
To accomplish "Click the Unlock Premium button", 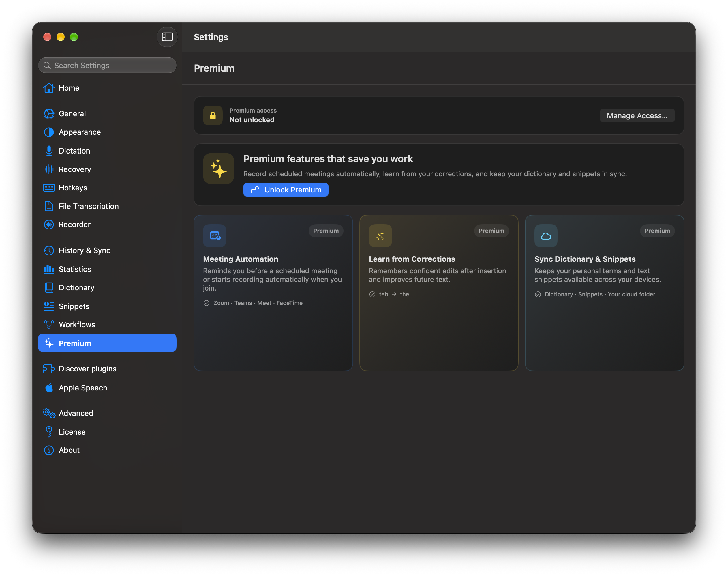I will [286, 190].
